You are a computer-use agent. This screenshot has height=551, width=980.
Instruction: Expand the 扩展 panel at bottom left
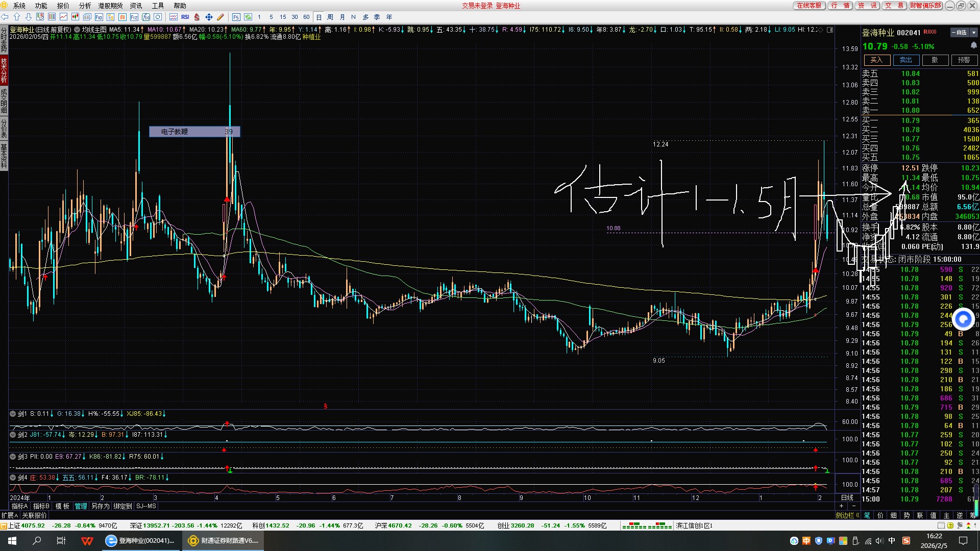point(10,515)
